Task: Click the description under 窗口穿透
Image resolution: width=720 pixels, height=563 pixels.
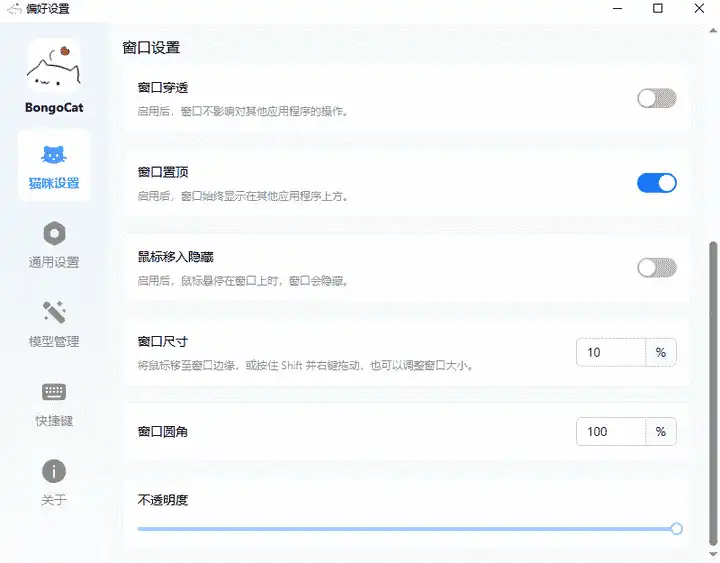Action: tap(242, 111)
